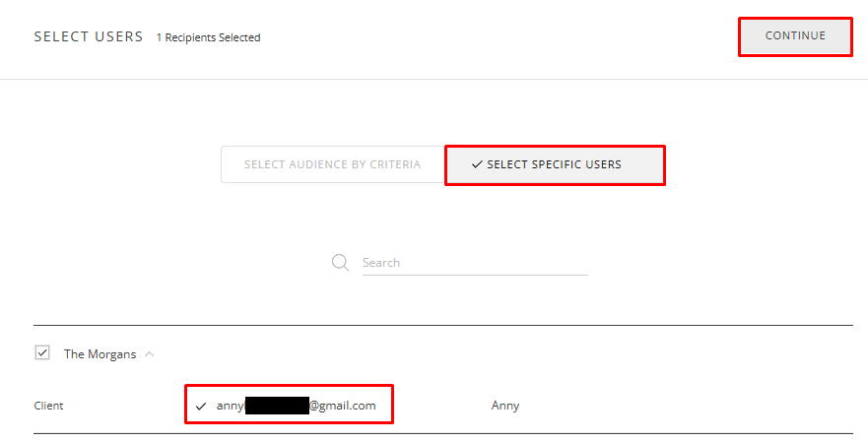Click the Client role label

[x=48, y=406]
